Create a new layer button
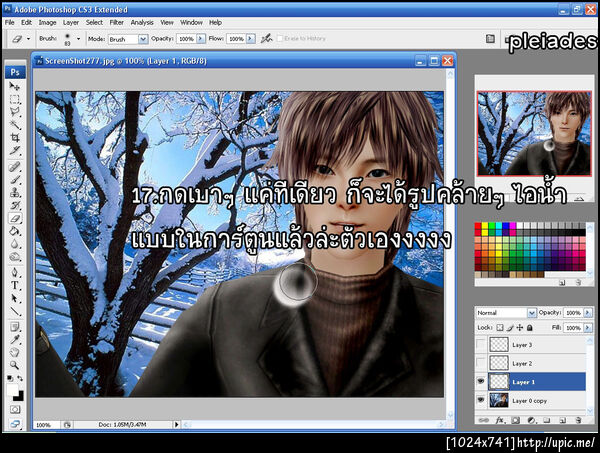 click(x=562, y=420)
